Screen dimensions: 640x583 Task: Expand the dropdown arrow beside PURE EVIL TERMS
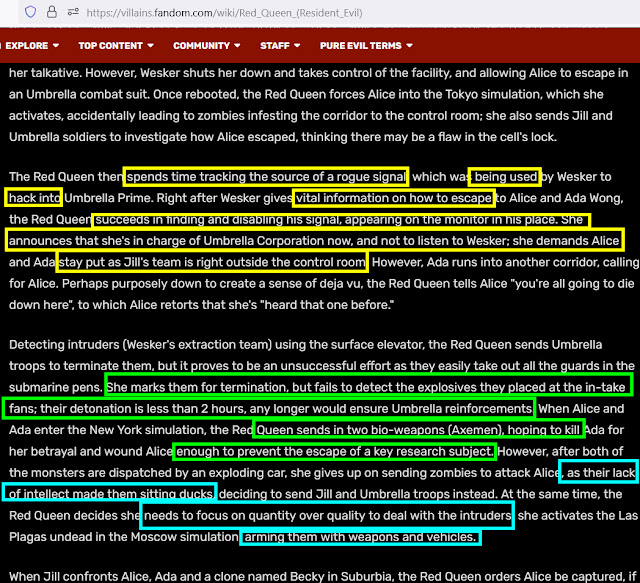[409, 45]
